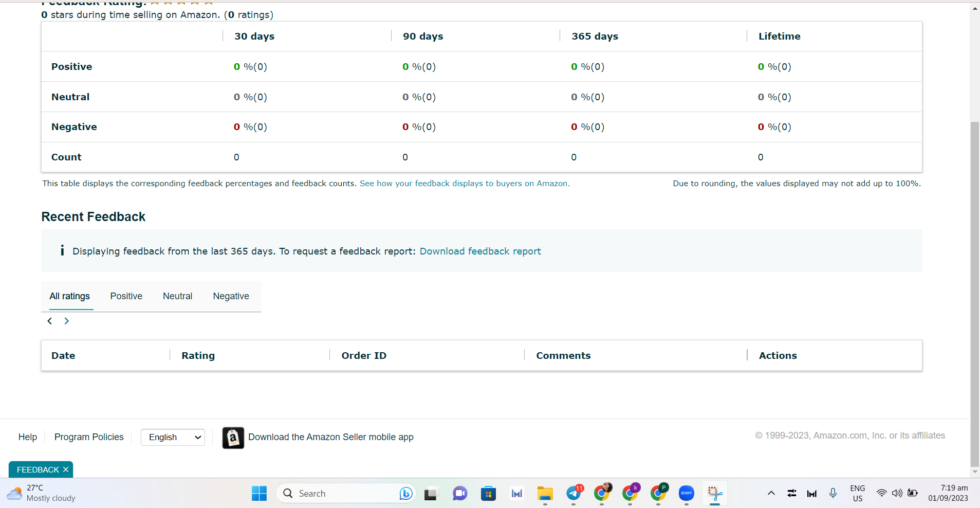This screenshot has height=508, width=980.
Task: Click the 30 days column header
Action: point(254,37)
